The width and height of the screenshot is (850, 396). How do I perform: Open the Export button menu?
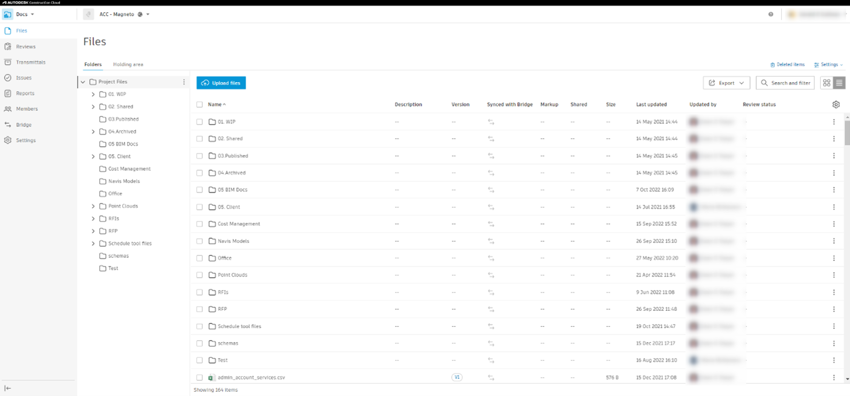[726, 83]
